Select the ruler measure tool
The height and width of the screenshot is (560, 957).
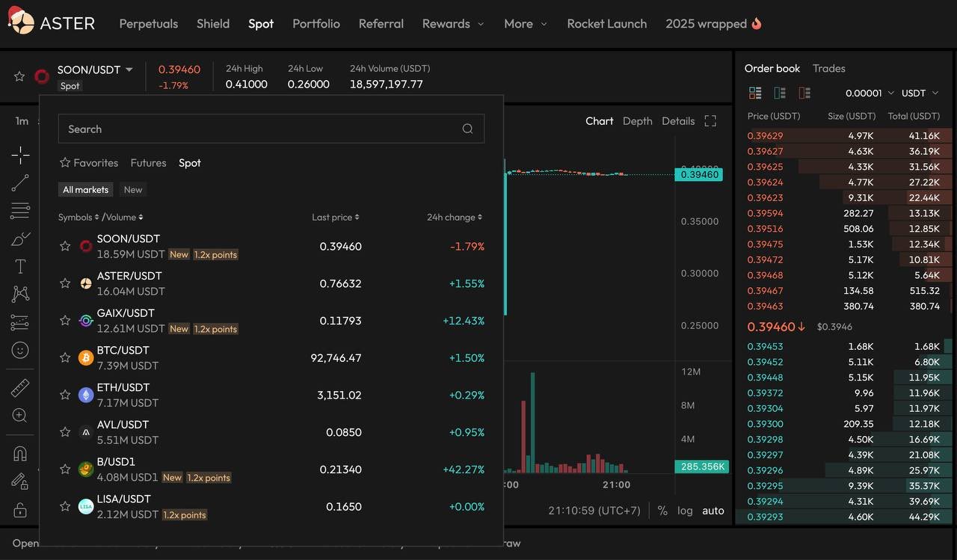pos(20,387)
